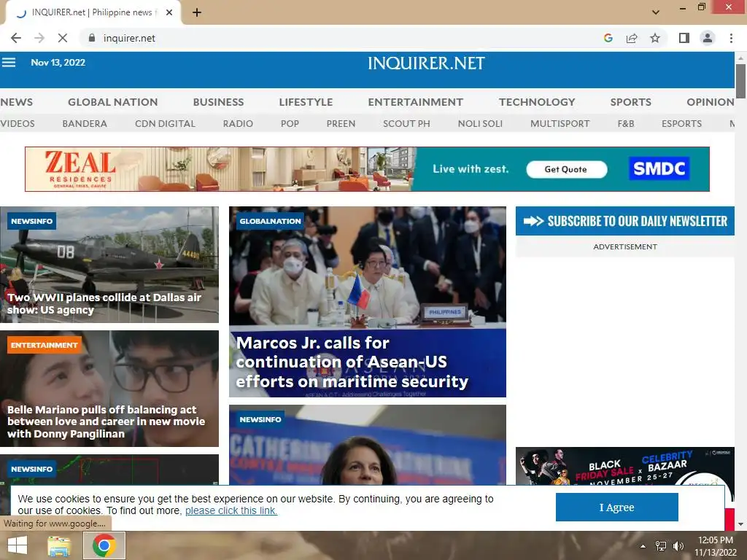Show hidden system tray icons

(643, 546)
